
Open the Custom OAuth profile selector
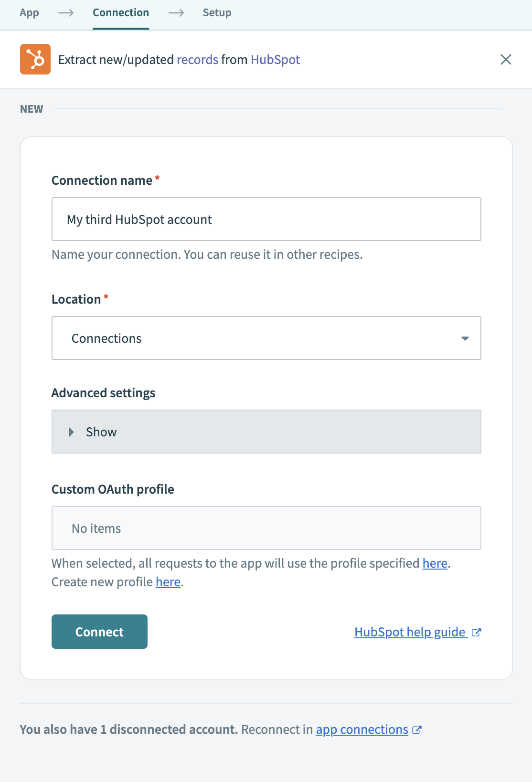(x=266, y=528)
